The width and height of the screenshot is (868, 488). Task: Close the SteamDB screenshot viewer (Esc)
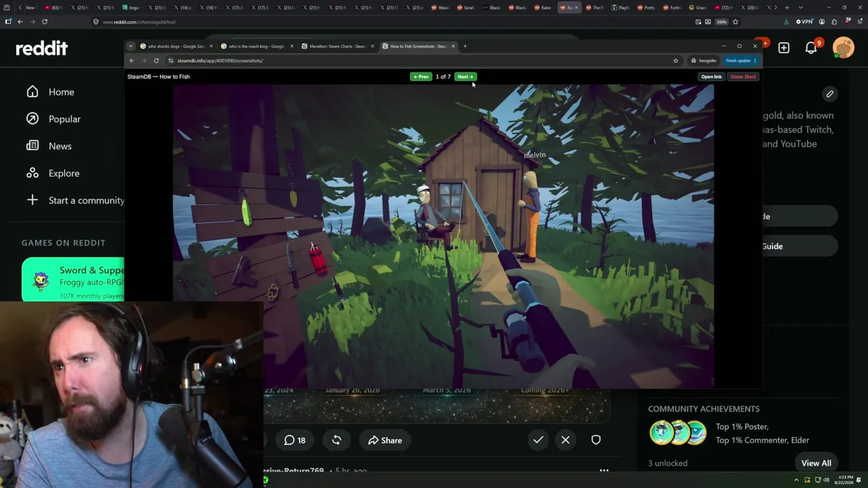pos(743,77)
